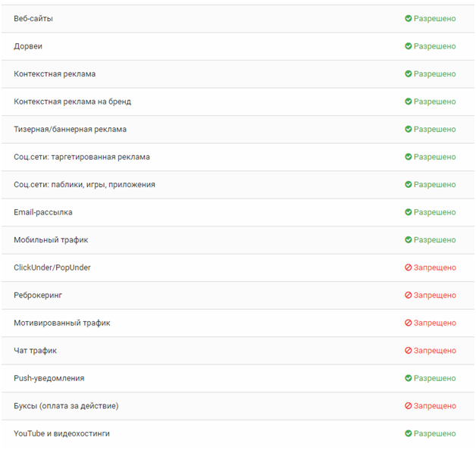This screenshot has height=450, width=476.
Task: Click red forbidden icon for Чат трафик
Action: coord(409,351)
